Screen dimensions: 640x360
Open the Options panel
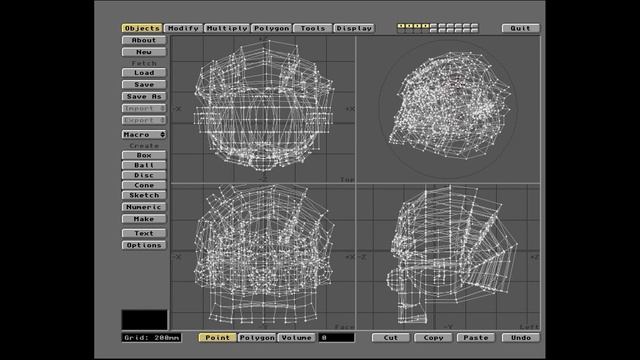tap(144, 245)
